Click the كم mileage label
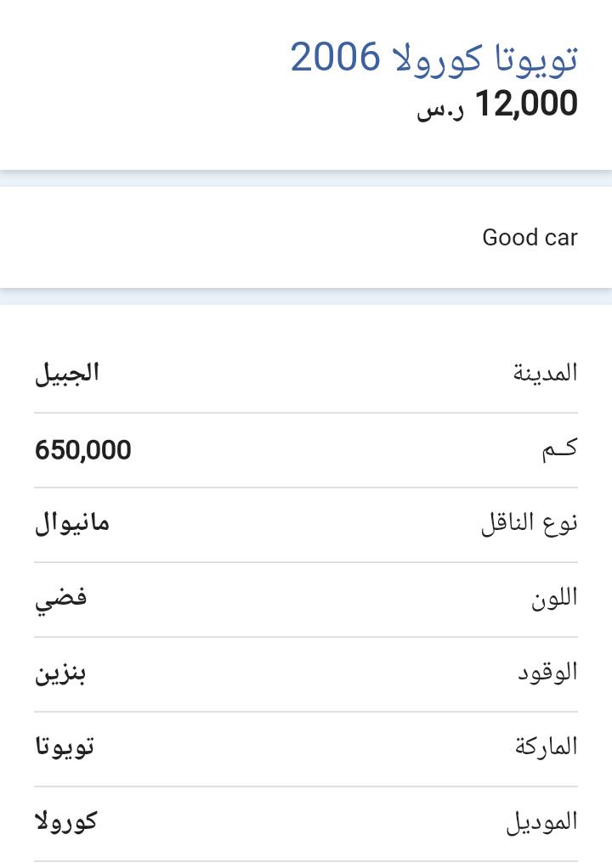 [559, 449]
